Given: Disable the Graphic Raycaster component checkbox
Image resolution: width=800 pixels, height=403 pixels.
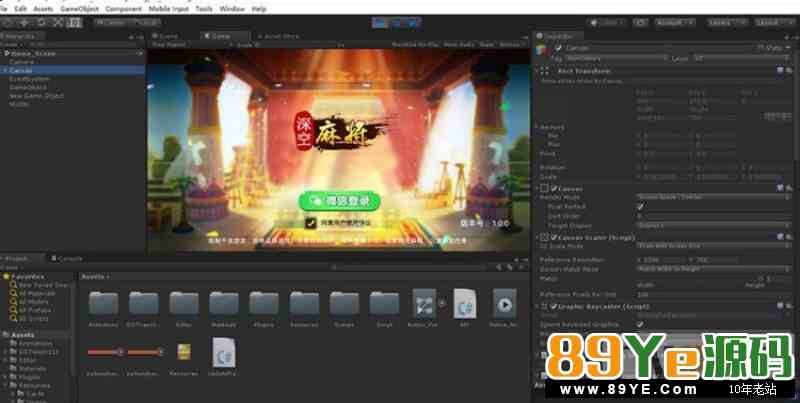Looking at the screenshot, I should (x=554, y=306).
